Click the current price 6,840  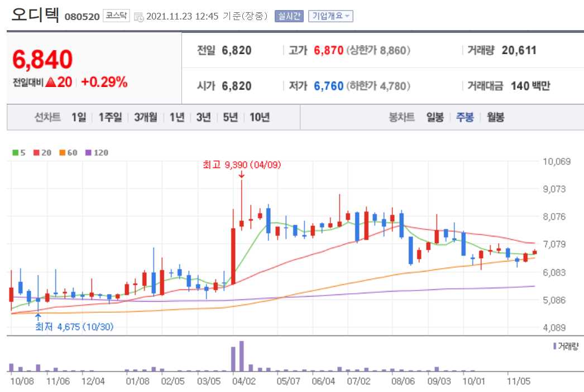coord(42,60)
